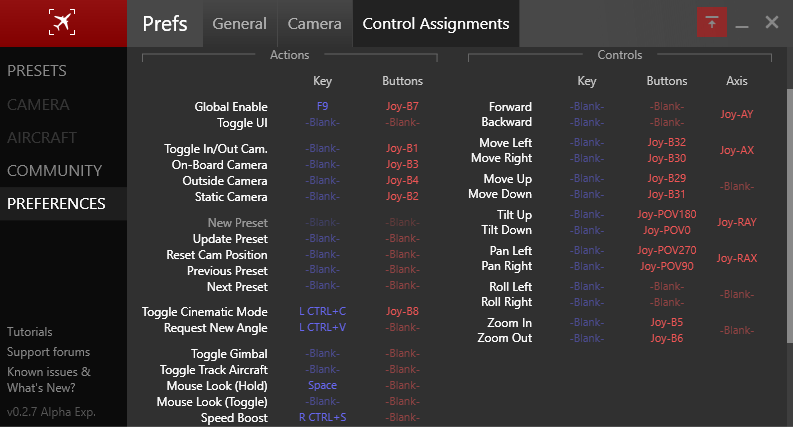The width and height of the screenshot is (793, 427).
Task: Edit R CTRL+S key for Speed Boost
Action: [x=323, y=417]
